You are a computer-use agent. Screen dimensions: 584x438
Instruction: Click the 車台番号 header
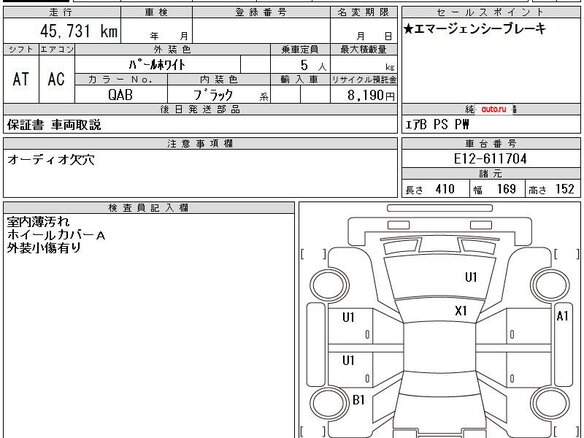point(491,143)
